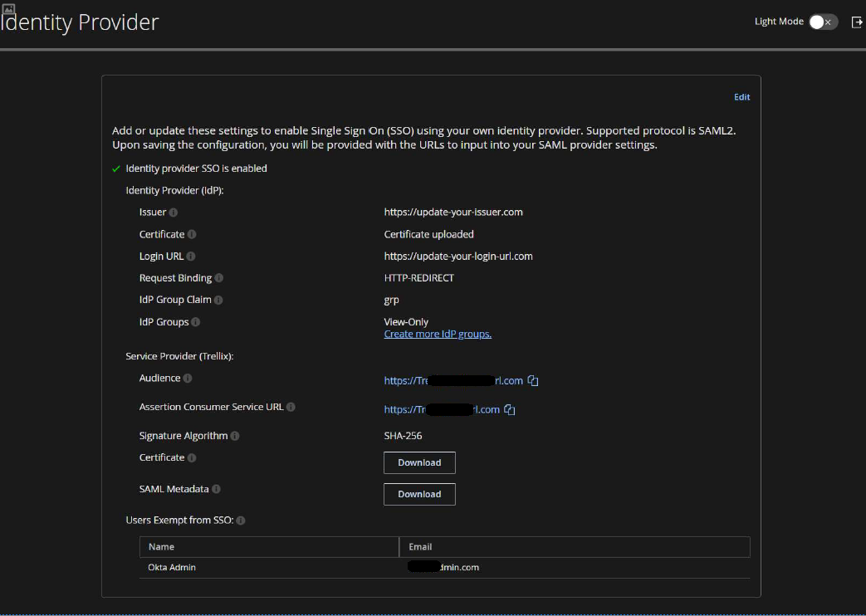
Task: Click the Email column header
Action: pos(575,547)
